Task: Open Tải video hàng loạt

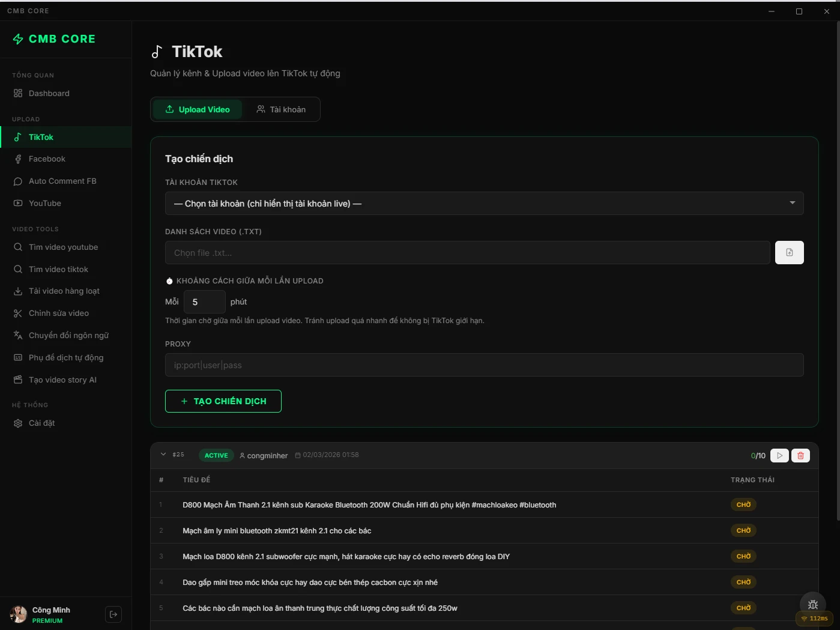Action: [64, 291]
